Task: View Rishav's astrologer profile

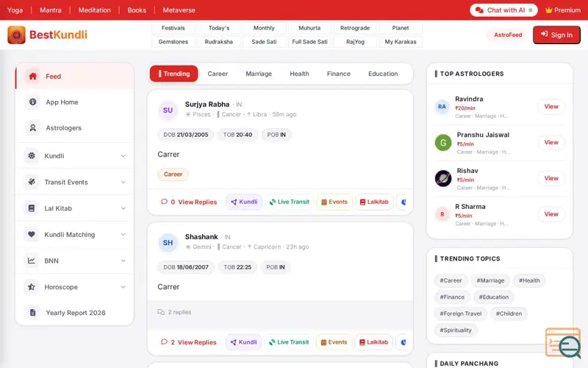Action: pos(551,178)
